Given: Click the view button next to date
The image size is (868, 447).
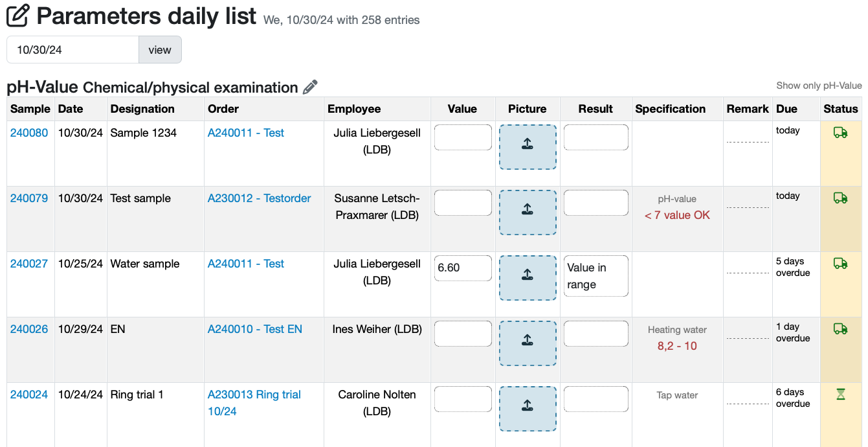Looking at the screenshot, I should (x=160, y=50).
